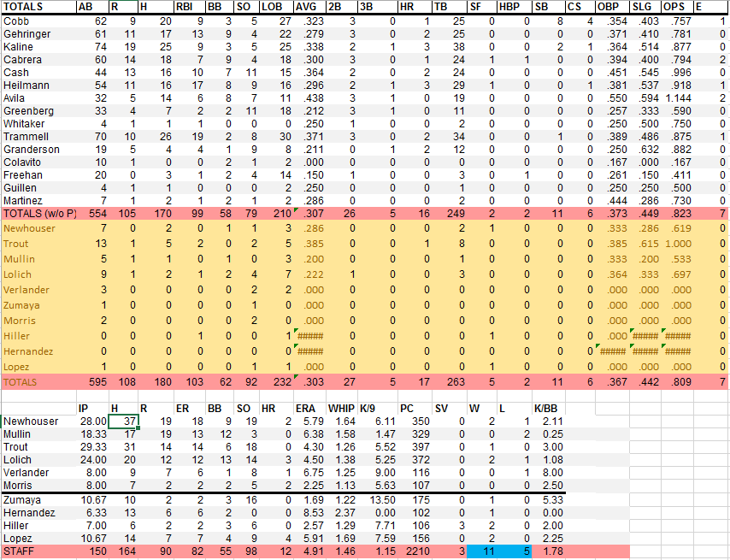Image resolution: width=730 pixels, height=560 pixels.
Task: Click the .307 team average without pitchers
Action: point(312,214)
